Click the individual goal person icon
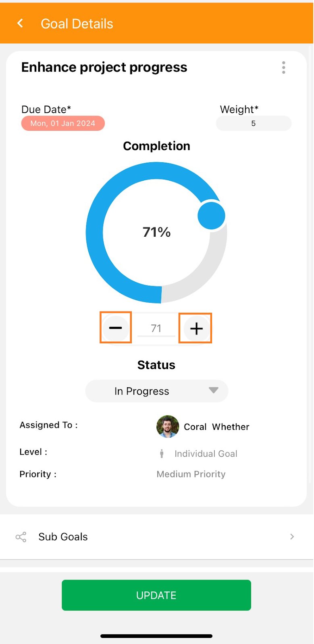This screenshot has width=314, height=644. coord(162,454)
